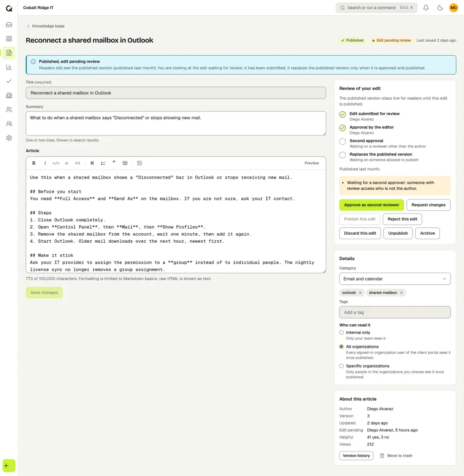The image size is (464, 476).
Task: Insert a table in the editor
Action: [x=125, y=163]
